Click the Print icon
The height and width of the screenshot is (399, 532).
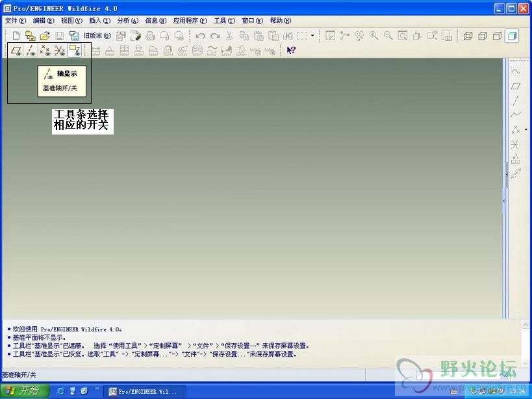click(x=150, y=35)
